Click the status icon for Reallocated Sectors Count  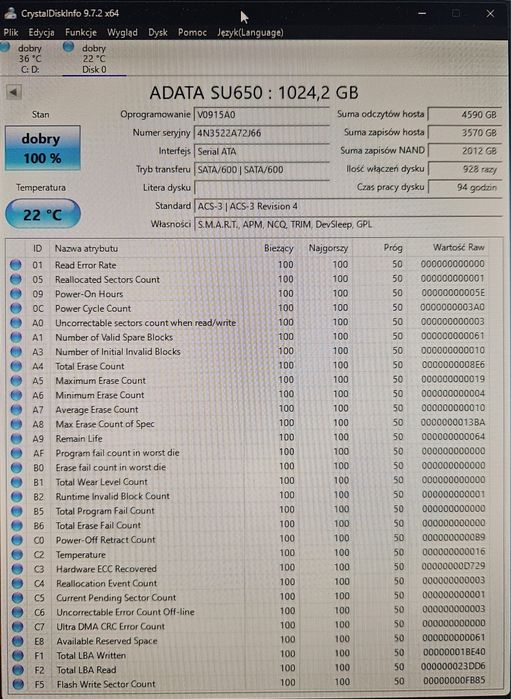[16, 280]
